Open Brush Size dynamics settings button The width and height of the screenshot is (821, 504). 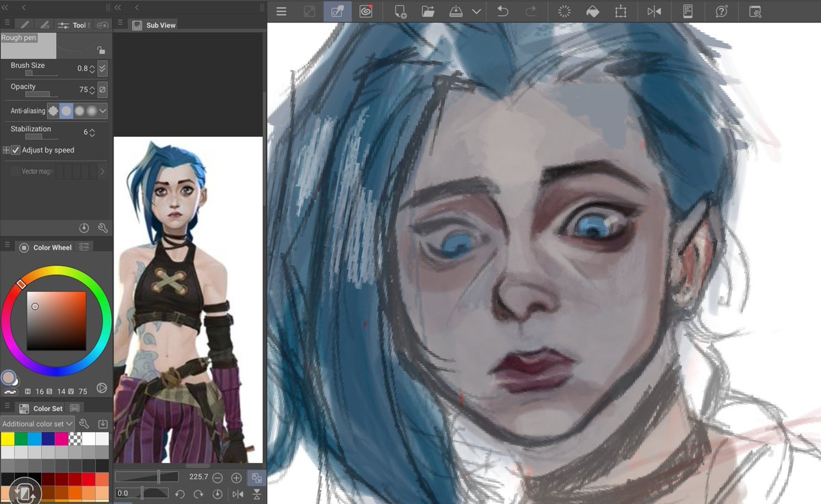[x=103, y=68]
